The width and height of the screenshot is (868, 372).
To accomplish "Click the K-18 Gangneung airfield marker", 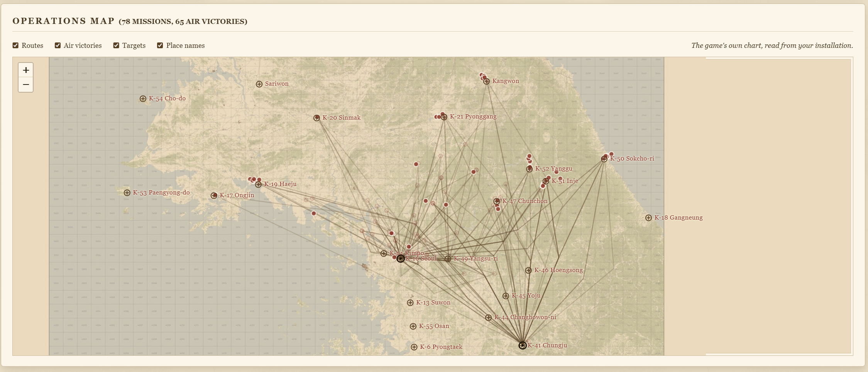I will [x=648, y=218].
